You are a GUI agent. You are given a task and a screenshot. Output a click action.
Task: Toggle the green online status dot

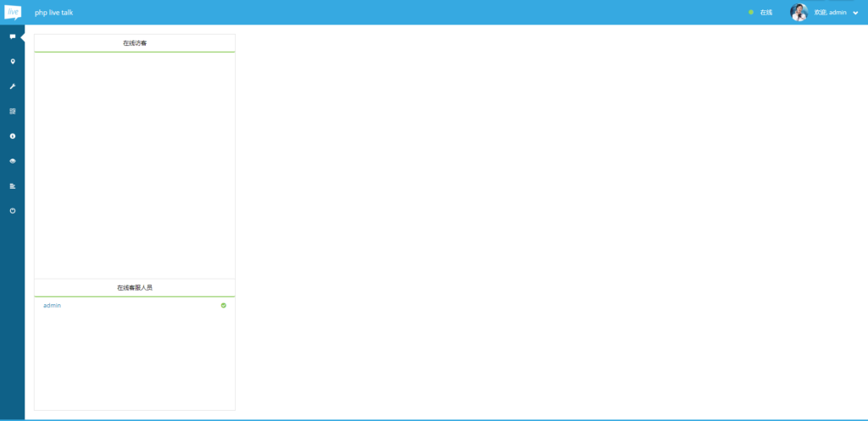[x=751, y=12]
